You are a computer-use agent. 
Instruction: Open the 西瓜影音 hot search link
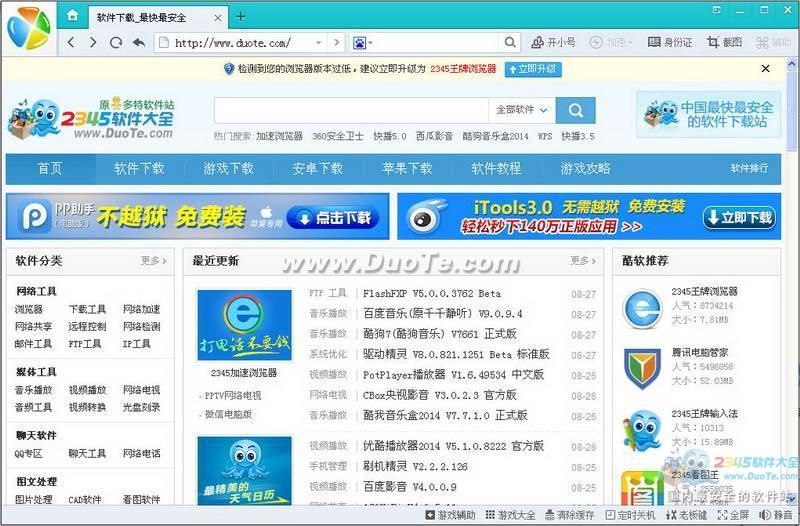point(434,136)
